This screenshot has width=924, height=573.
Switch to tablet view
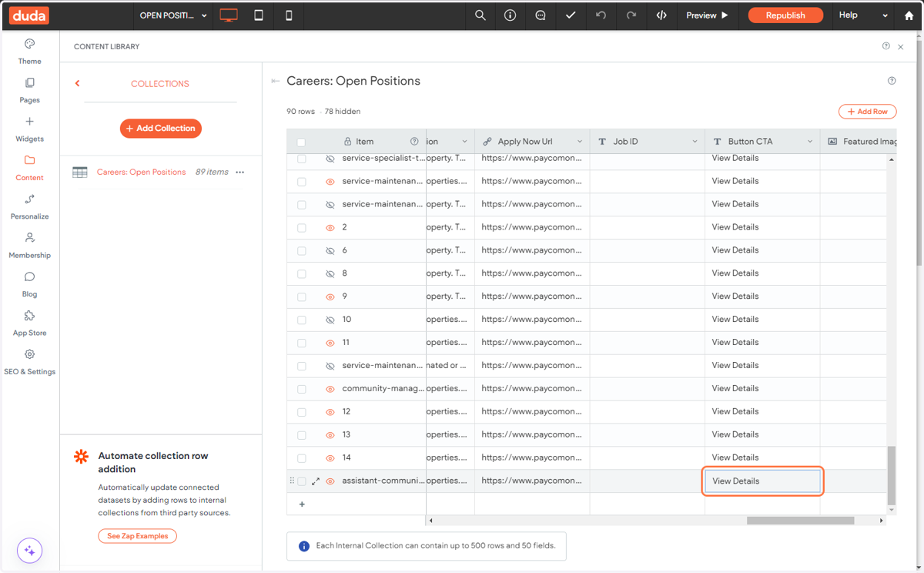(x=259, y=15)
